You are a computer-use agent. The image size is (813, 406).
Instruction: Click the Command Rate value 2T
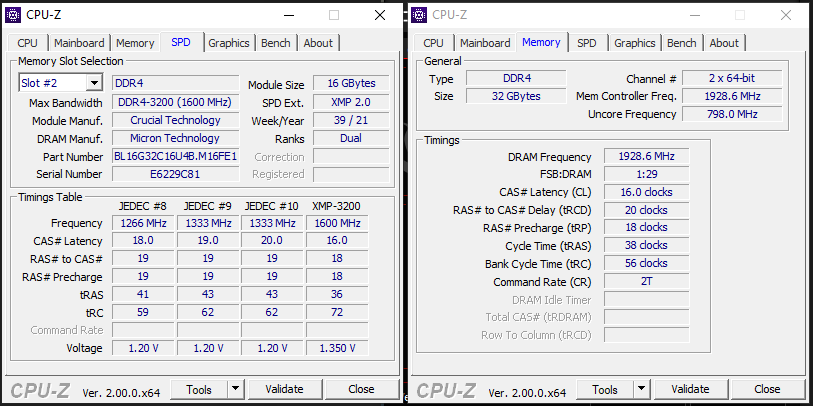click(x=647, y=282)
